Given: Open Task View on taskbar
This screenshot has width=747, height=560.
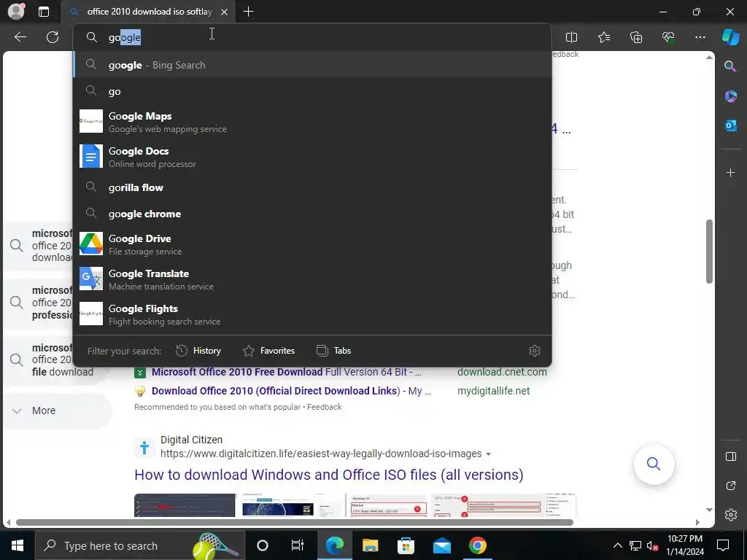Looking at the screenshot, I should (x=298, y=545).
